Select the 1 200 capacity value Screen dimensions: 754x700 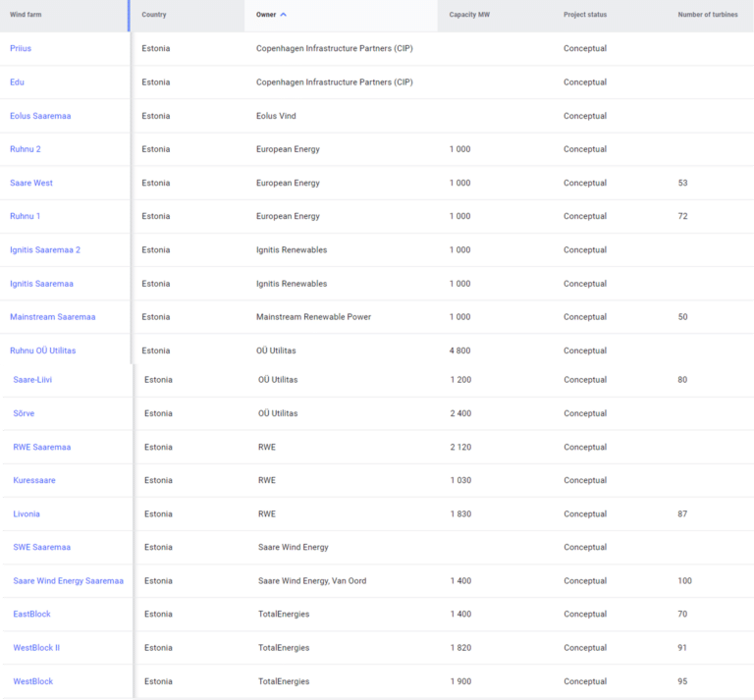tap(460, 380)
